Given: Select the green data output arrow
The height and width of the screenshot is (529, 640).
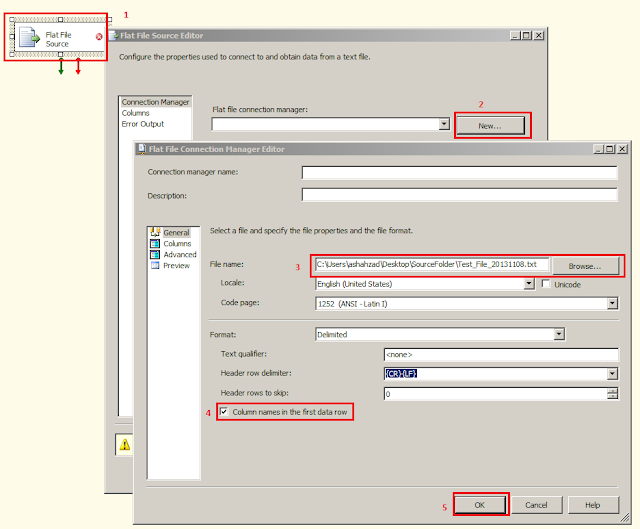Looking at the screenshot, I should [x=61, y=67].
